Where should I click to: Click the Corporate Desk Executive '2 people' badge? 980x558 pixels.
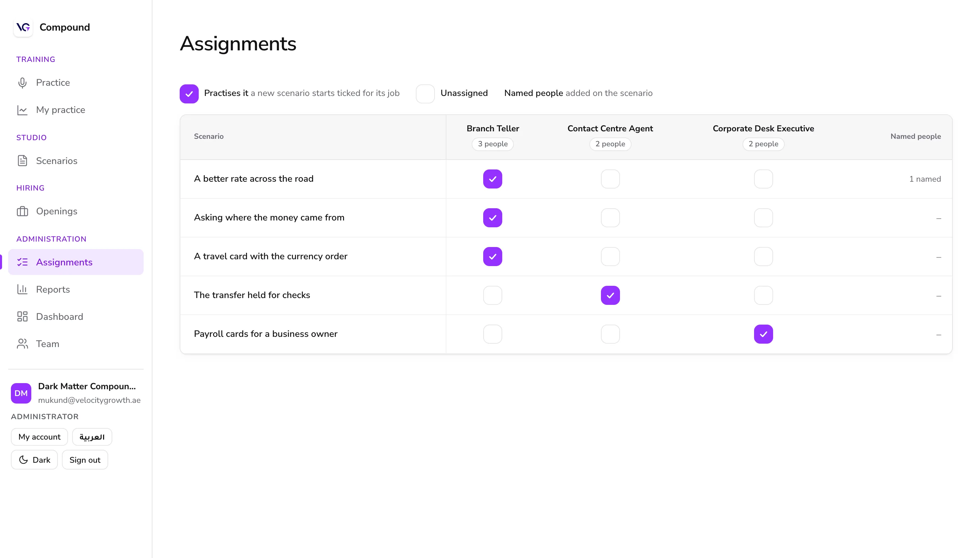[x=763, y=144]
